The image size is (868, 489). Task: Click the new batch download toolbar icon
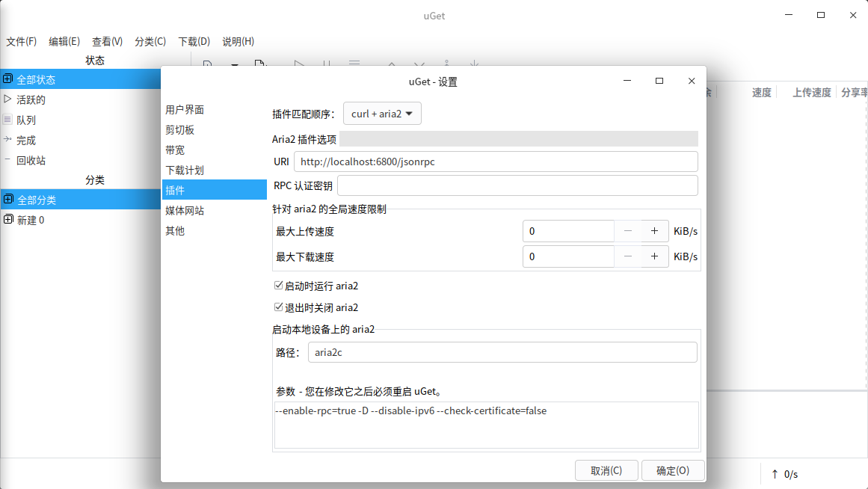[260, 66]
